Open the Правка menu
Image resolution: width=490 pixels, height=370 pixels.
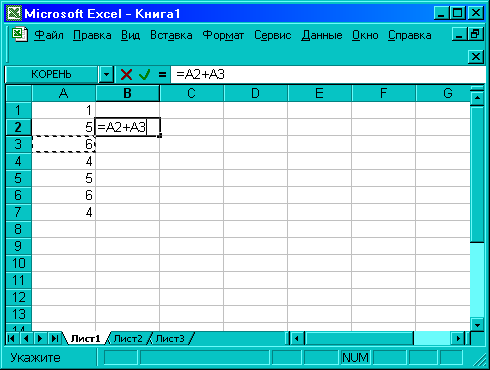92,35
